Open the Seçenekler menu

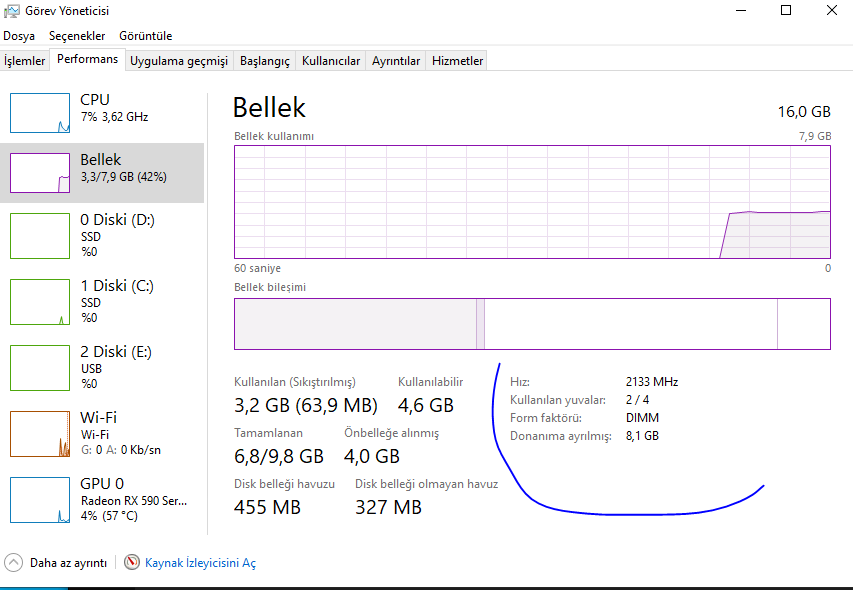click(77, 36)
